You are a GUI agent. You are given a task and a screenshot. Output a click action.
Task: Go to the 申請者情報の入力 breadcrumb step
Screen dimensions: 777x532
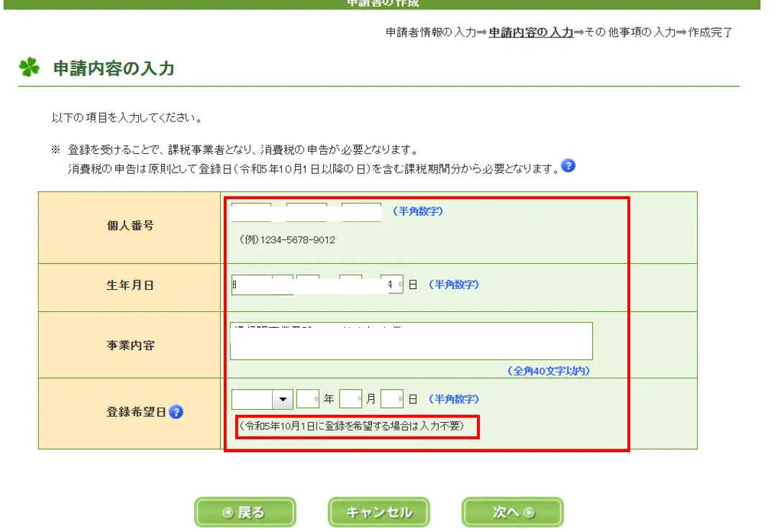(430, 32)
